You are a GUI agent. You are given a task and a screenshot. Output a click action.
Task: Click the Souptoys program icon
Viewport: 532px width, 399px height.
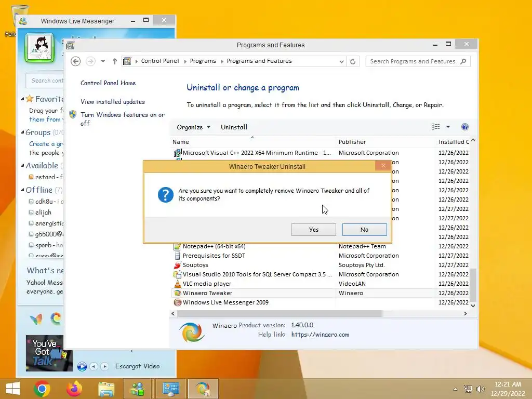178,265
